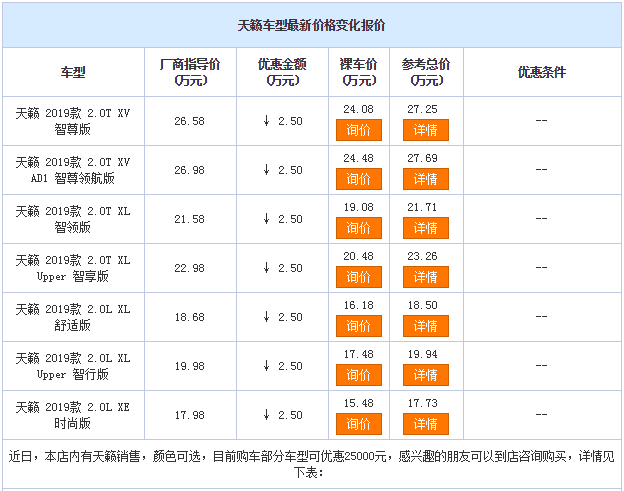
Task: View 详情 for 2.0L XE 时尚版
Action: pos(426,424)
